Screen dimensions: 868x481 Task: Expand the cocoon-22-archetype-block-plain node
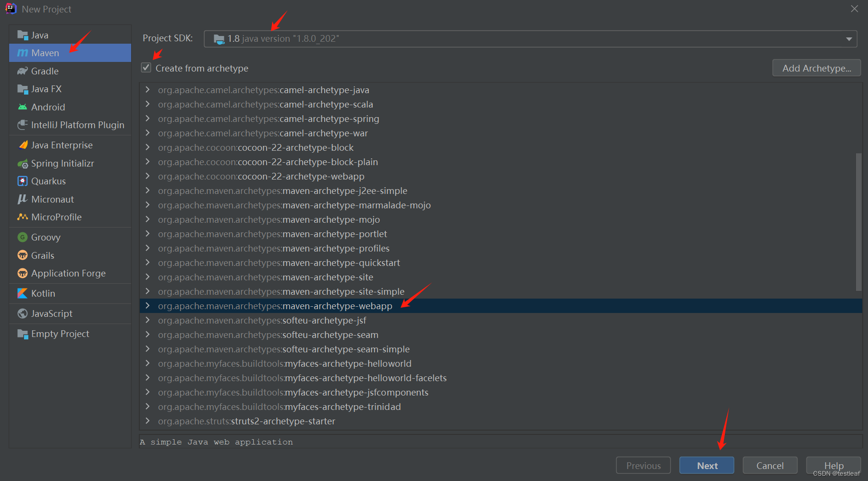pos(147,162)
